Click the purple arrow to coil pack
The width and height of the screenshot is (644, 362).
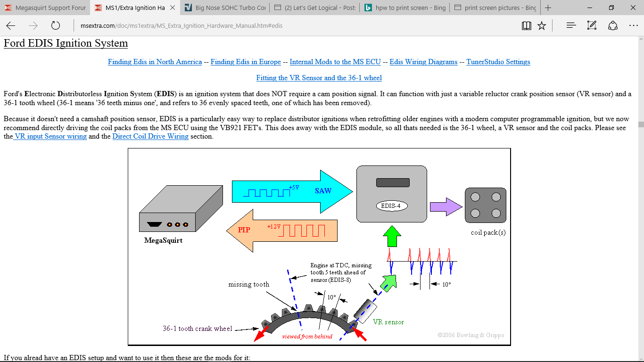coord(446,206)
